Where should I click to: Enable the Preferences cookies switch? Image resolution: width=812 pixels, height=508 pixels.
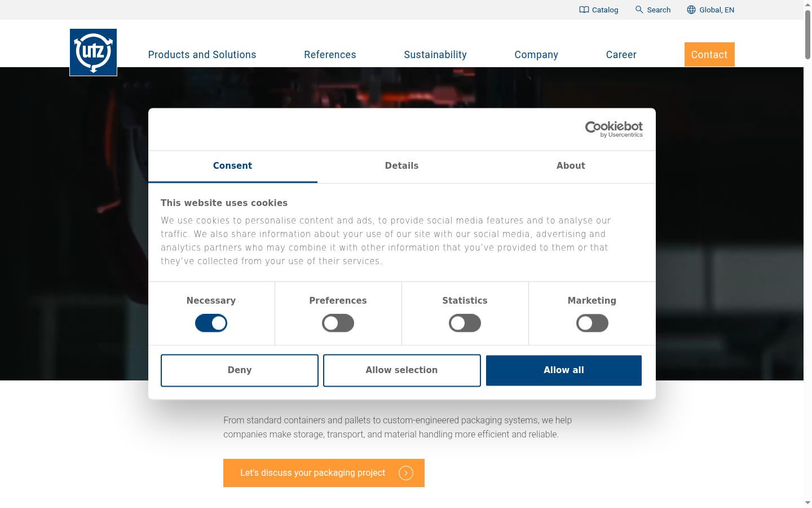pos(338,323)
